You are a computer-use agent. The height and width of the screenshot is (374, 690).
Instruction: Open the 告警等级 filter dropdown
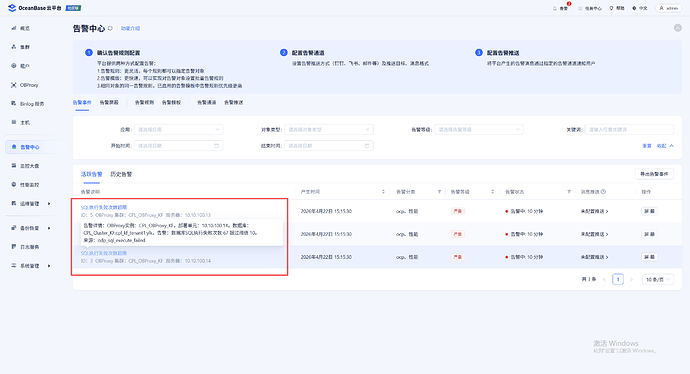point(479,129)
